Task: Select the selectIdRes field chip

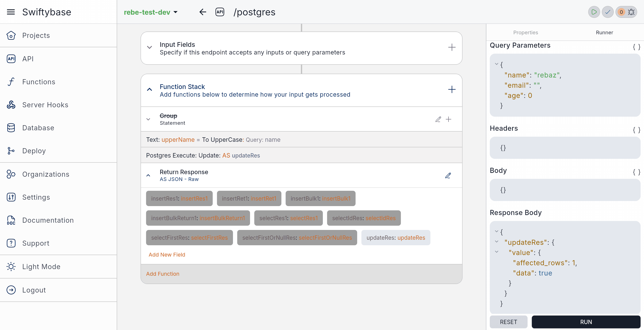Action: [x=364, y=218]
